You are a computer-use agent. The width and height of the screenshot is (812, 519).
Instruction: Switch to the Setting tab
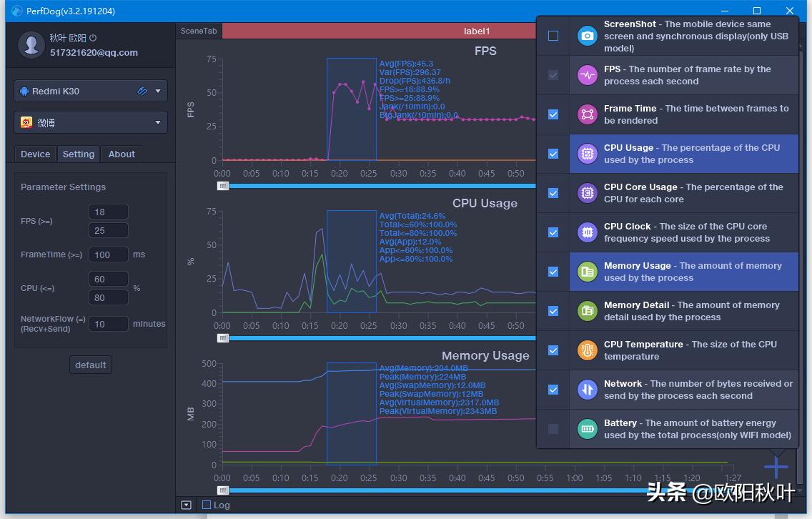[79, 154]
